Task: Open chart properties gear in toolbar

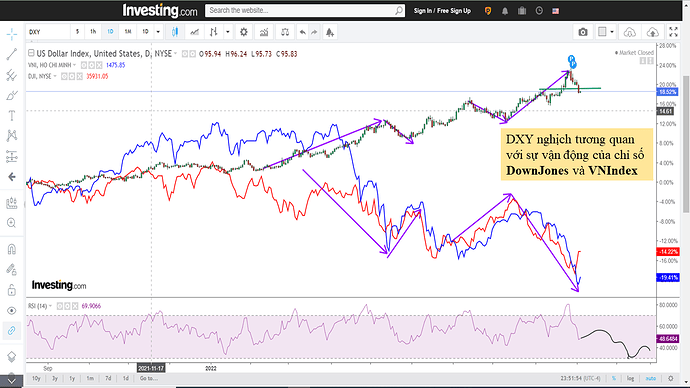Action: point(243,32)
